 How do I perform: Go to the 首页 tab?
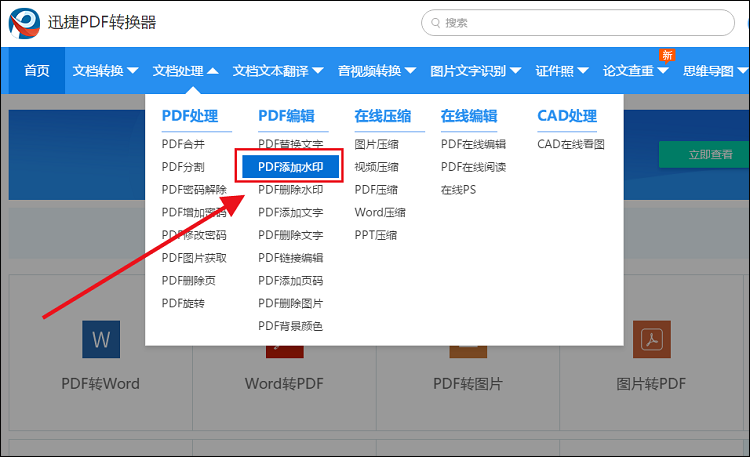[37, 71]
